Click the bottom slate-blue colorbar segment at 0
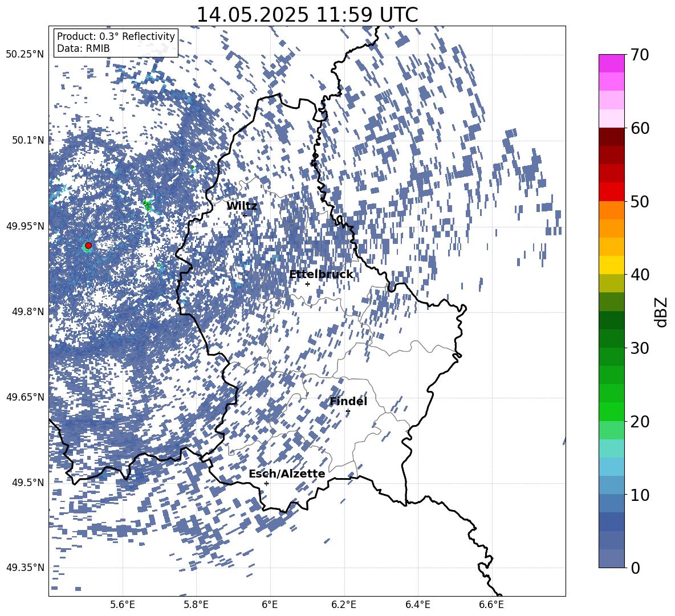Viewport: 675px width, 616px height. [611, 558]
